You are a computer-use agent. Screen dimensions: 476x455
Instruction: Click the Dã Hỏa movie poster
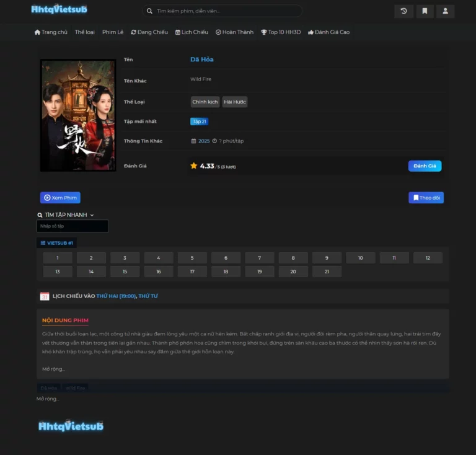coord(78,115)
